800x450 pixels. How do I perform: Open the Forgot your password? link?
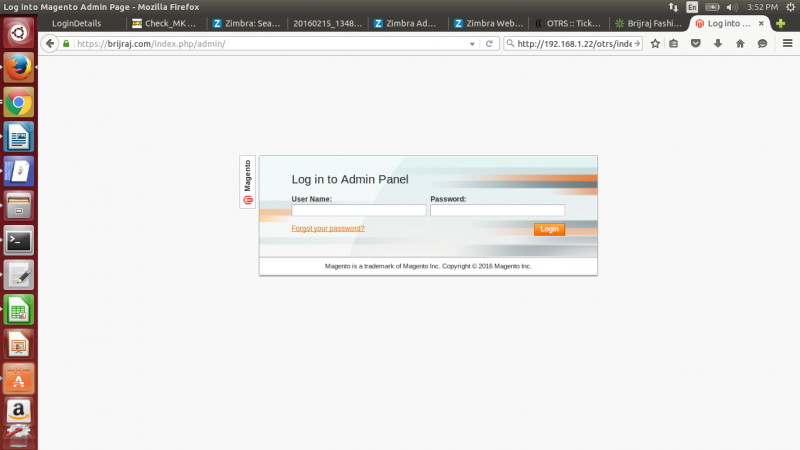click(328, 228)
